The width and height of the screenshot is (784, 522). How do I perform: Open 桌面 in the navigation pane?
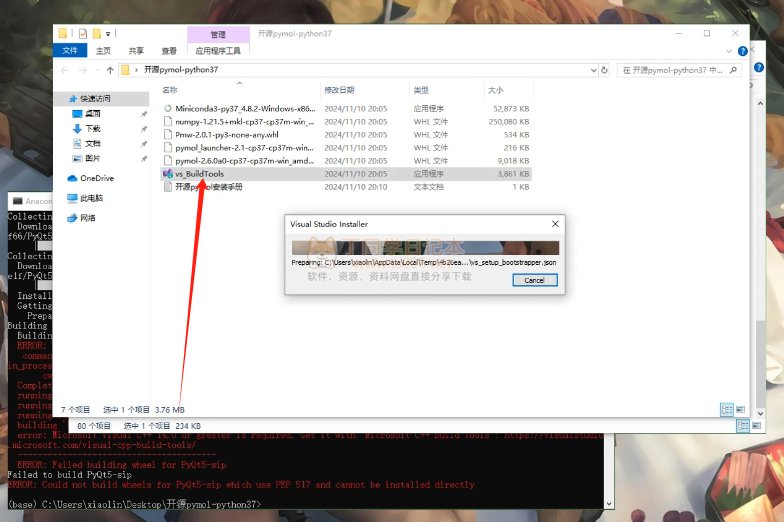(x=93, y=114)
